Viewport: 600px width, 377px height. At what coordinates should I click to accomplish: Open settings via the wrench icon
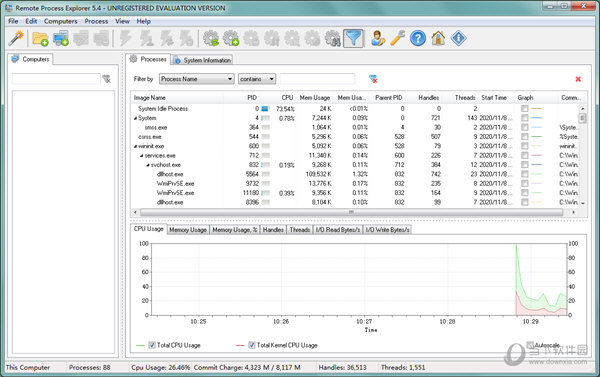398,39
